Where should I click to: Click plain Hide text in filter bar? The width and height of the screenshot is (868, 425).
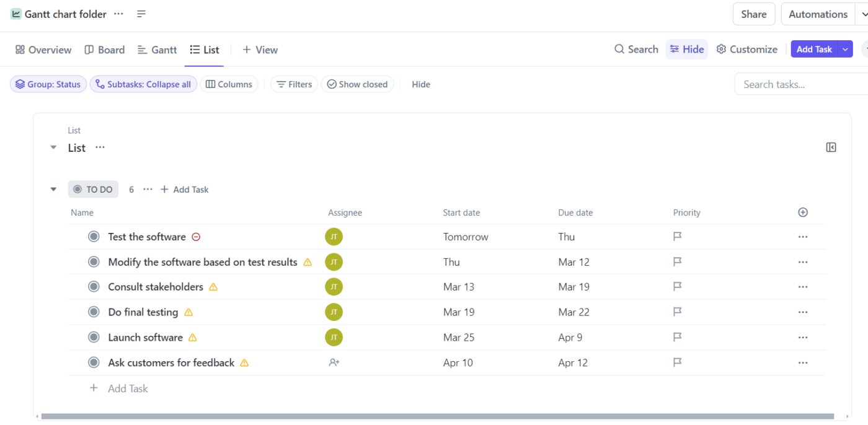pyautogui.click(x=421, y=84)
